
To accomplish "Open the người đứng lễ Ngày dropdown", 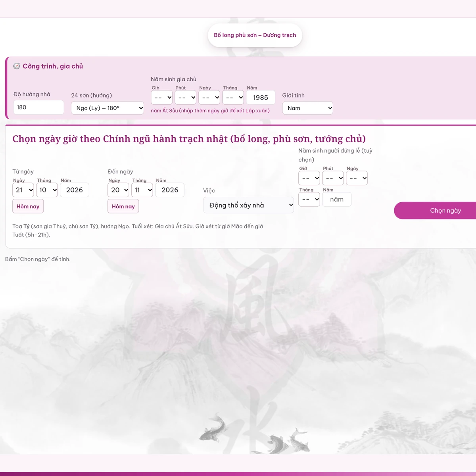I will tap(357, 178).
